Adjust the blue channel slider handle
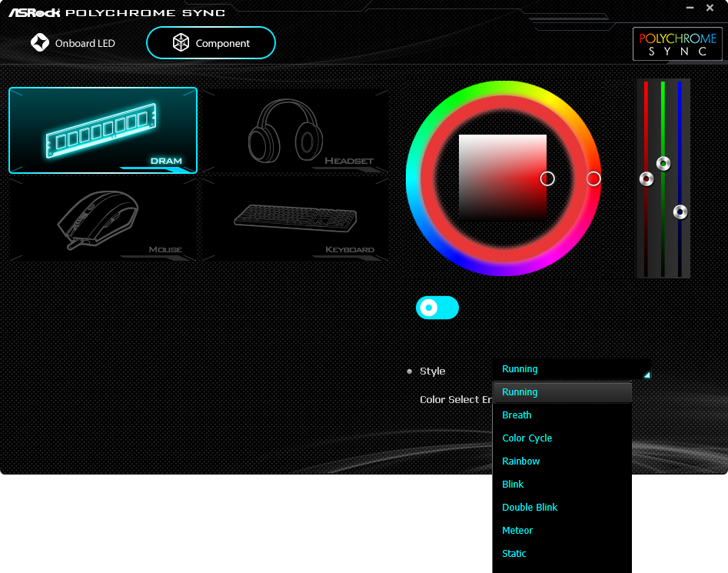 tap(680, 212)
